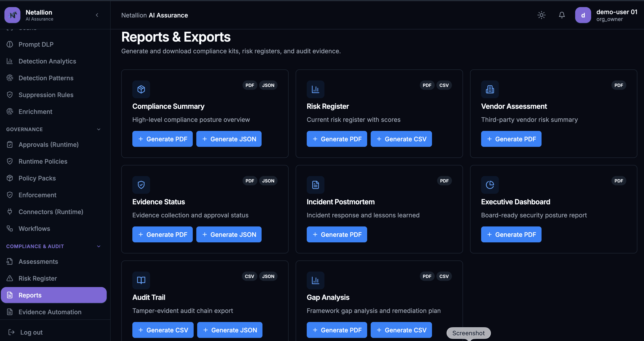
Task: Click the demo-user 01 name label
Action: [x=617, y=12]
